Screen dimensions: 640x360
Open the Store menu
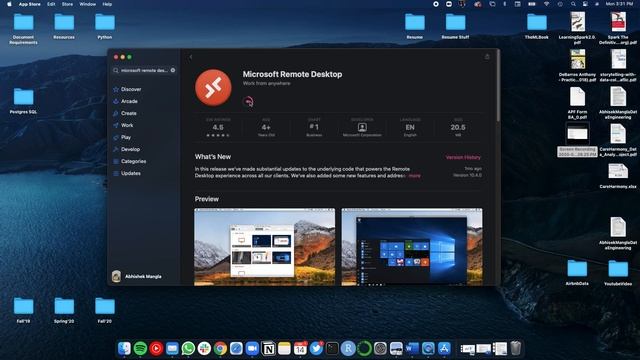coord(67,4)
